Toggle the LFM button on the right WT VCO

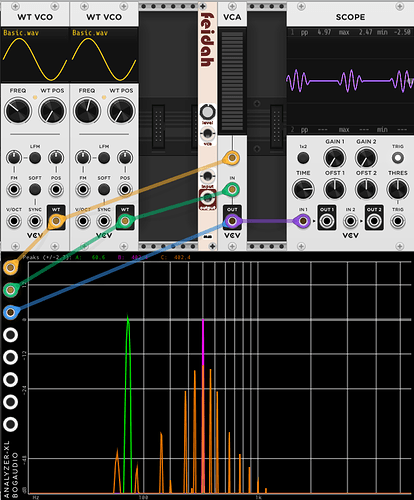point(104,157)
